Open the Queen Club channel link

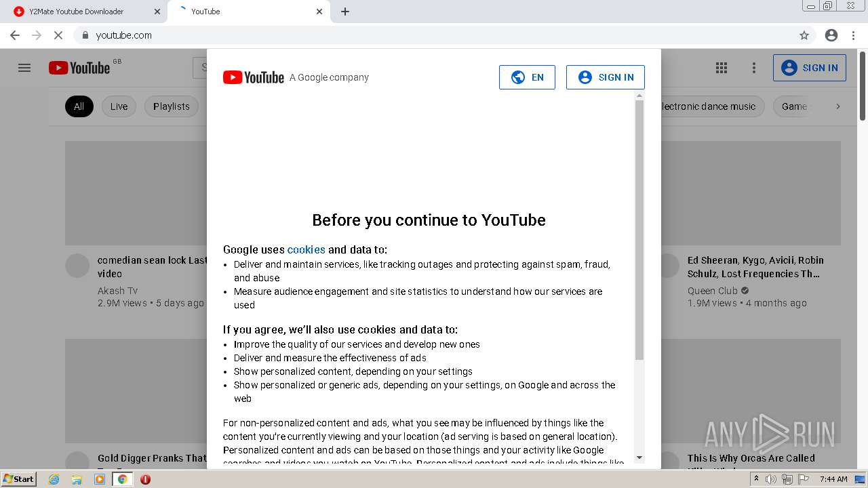[713, 291]
